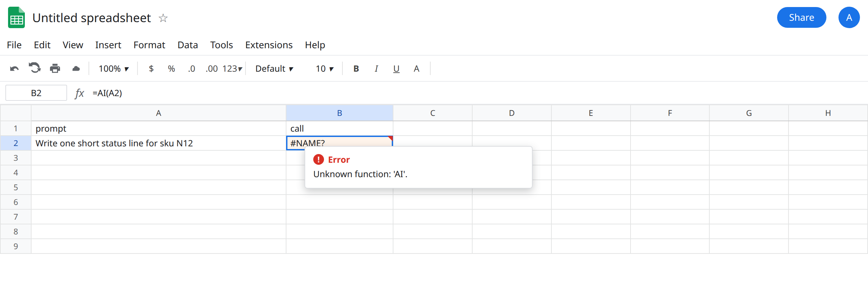The width and height of the screenshot is (868, 288).
Task: Select the cell containing 'call'
Action: [x=339, y=129]
